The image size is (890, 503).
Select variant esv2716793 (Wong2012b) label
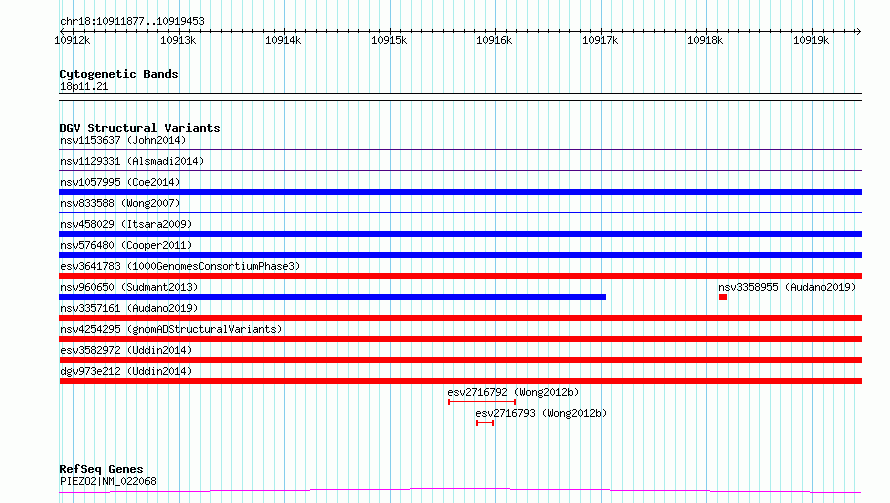541,413
